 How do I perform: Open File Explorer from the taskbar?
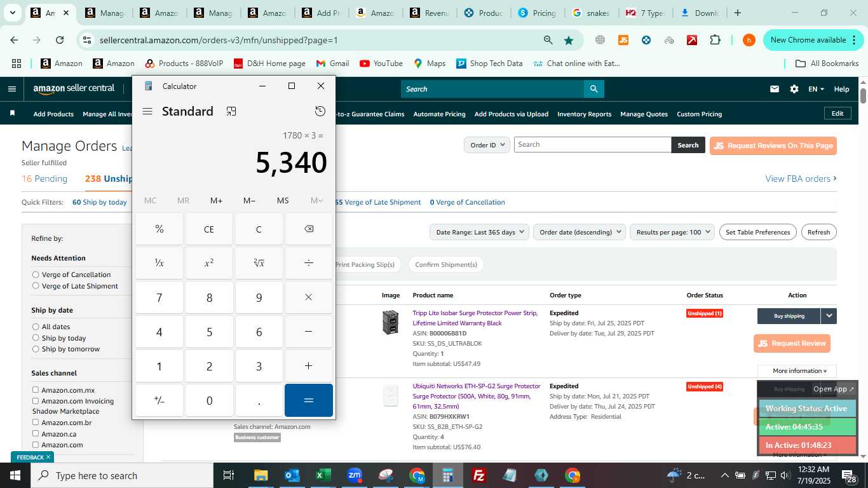(261, 475)
